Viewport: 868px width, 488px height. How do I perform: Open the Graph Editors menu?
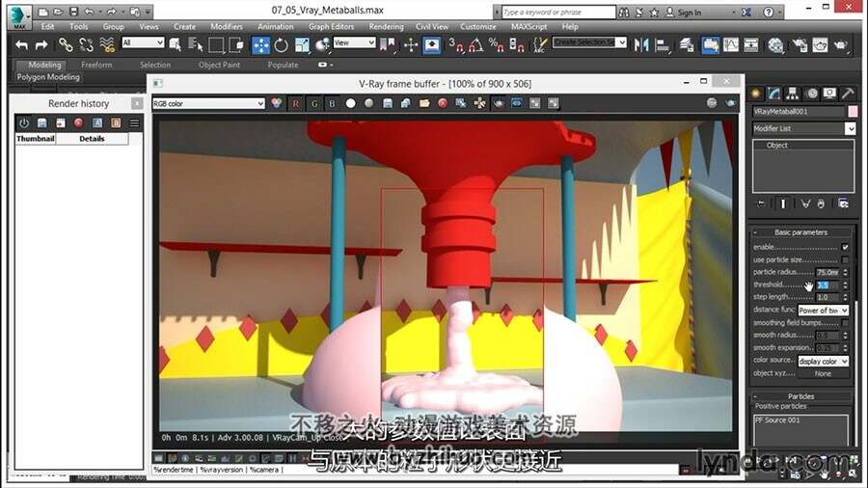coord(331,27)
